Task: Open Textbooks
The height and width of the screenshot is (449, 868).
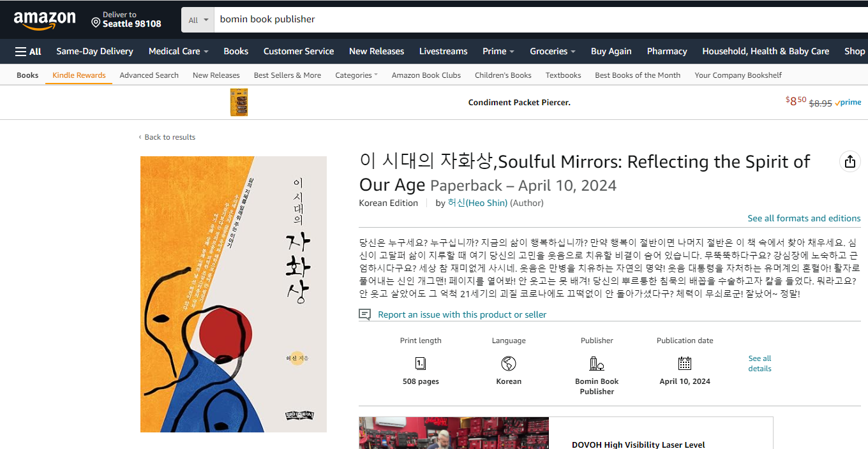Action: [x=563, y=75]
